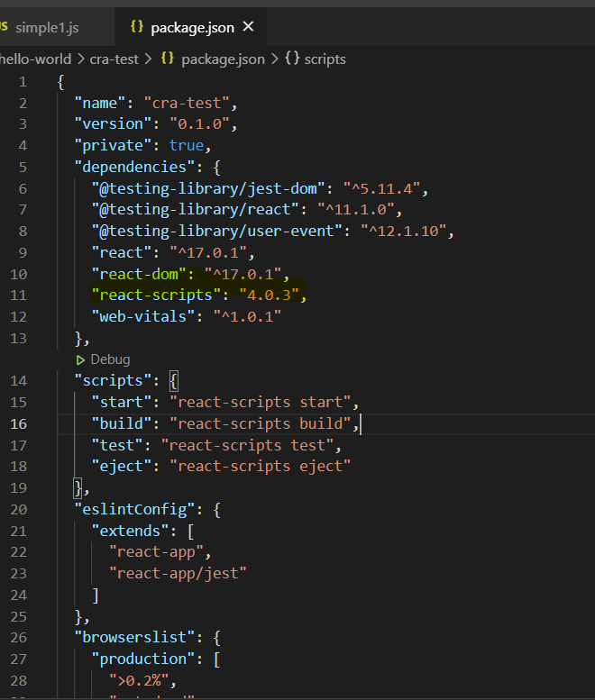Click the braces icon before package.json breadcrumb
This screenshot has height=700, width=595.
point(167,58)
